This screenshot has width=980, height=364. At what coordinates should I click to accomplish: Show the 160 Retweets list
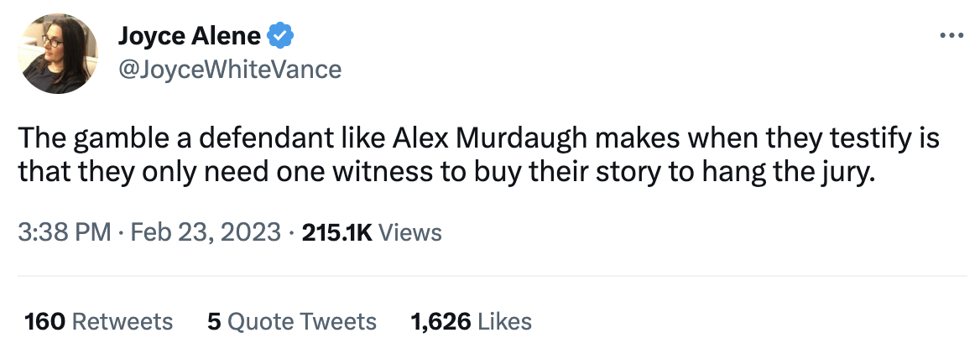coord(99,321)
